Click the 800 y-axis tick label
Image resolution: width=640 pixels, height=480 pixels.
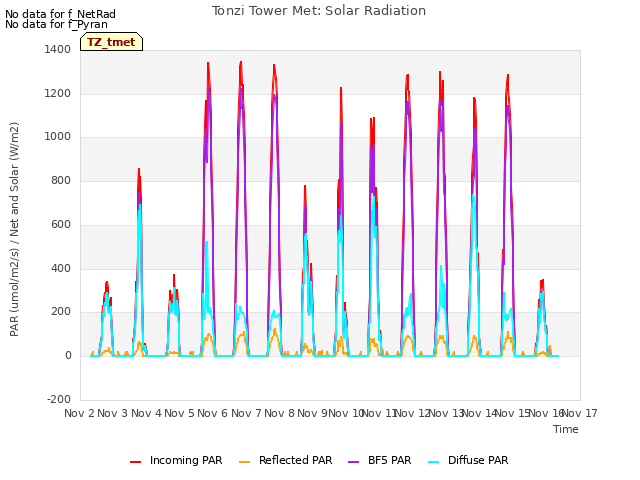tap(61, 180)
